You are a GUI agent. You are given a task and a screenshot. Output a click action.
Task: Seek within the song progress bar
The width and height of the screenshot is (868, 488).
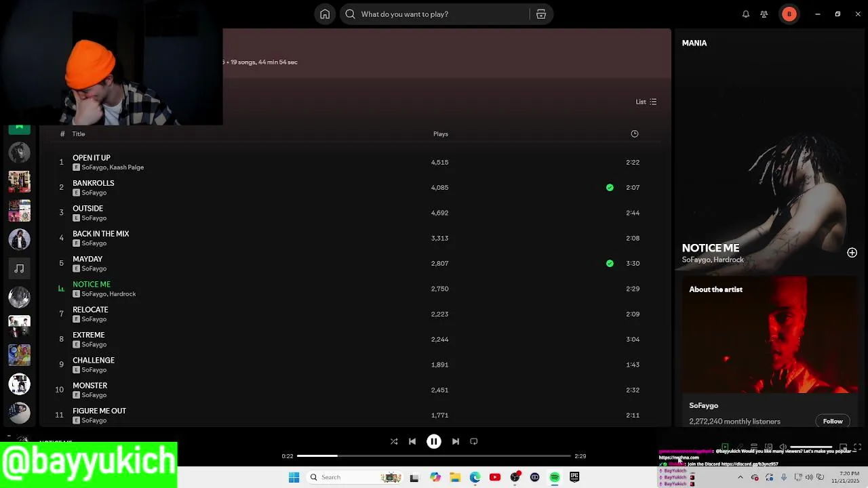point(434,456)
